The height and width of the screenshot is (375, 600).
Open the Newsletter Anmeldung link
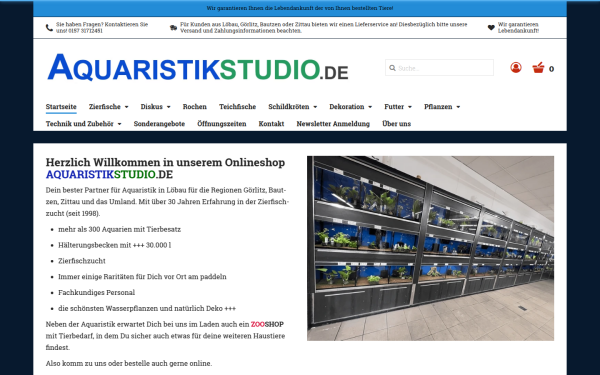pos(333,124)
